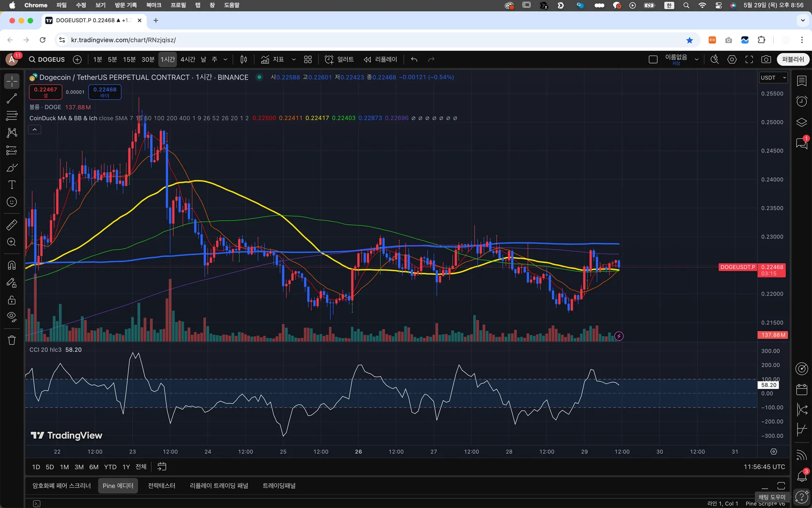The width and height of the screenshot is (812, 508).
Task: Select the 4시간 timeframe
Action: pos(187,59)
